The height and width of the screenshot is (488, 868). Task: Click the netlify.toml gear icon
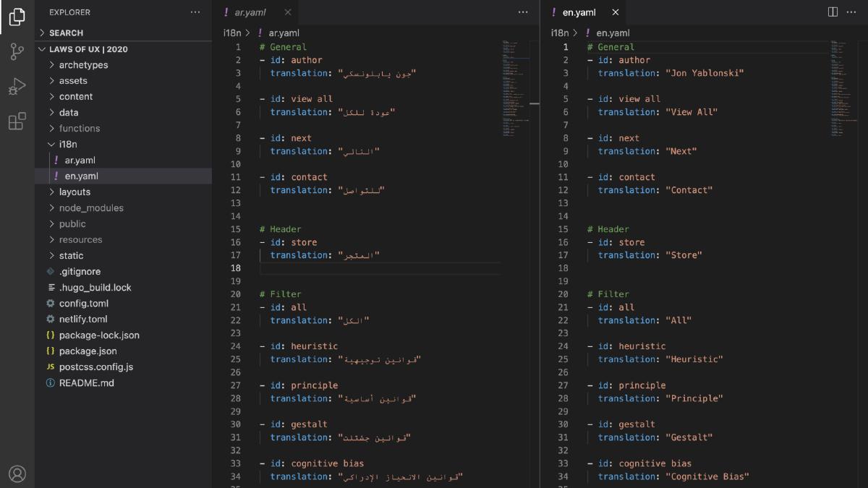[51, 320]
